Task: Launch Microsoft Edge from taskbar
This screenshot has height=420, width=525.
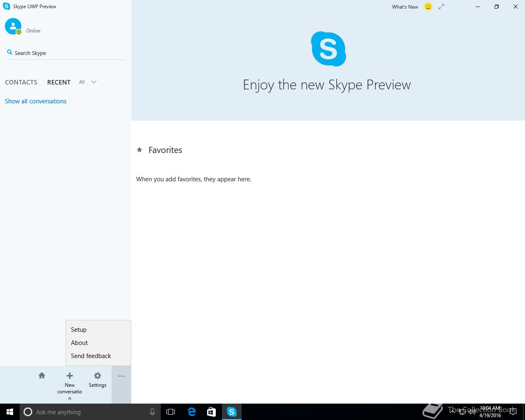Action: click(192, 412)
